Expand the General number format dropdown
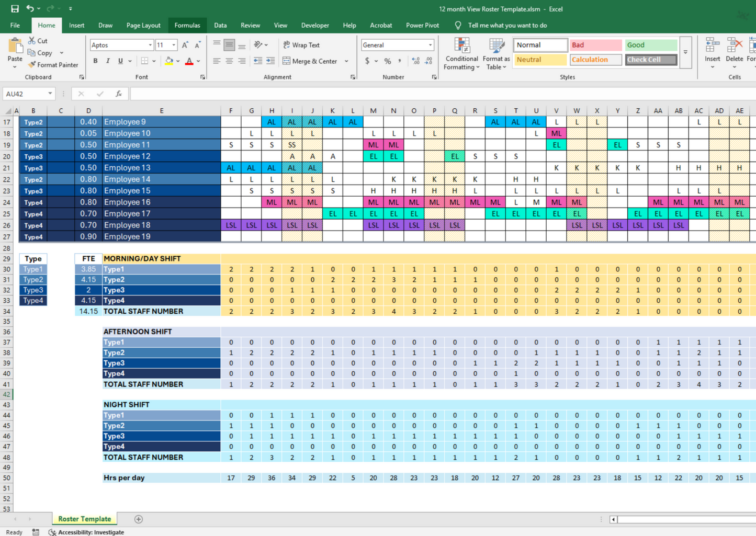Image resolution: width=756 pixels, height=536 pixels. (430, 45)
